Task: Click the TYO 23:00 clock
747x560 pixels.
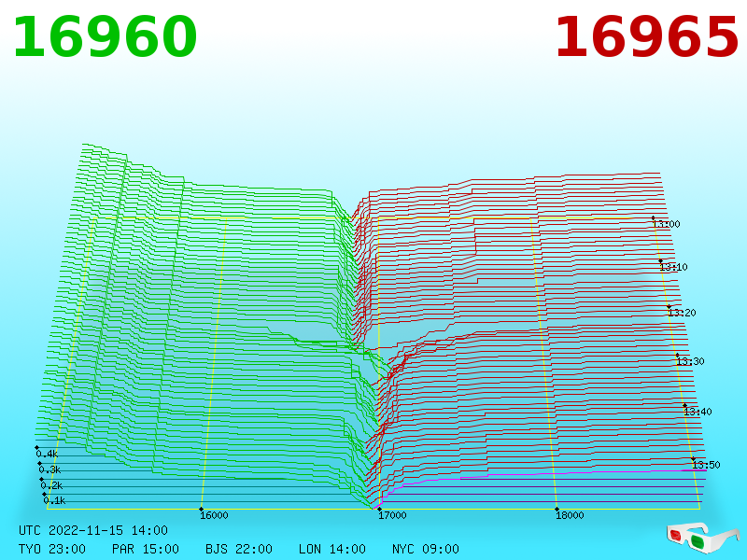Action: point(52,549)
